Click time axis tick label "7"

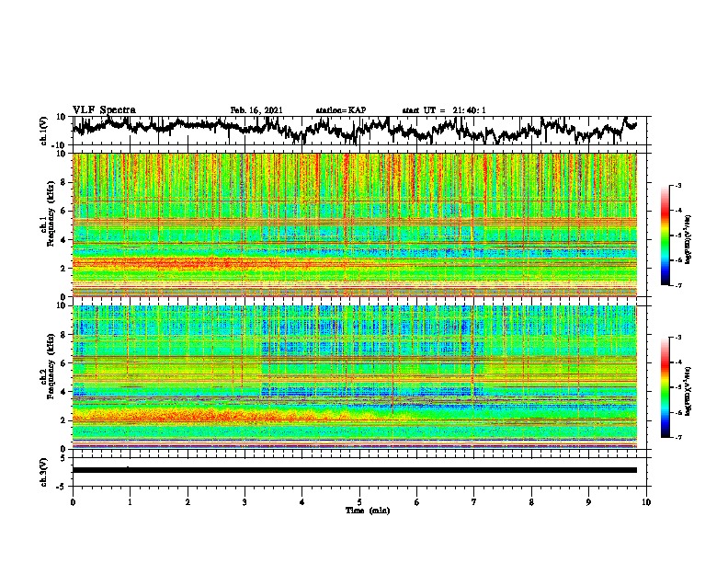click(474, 502)
